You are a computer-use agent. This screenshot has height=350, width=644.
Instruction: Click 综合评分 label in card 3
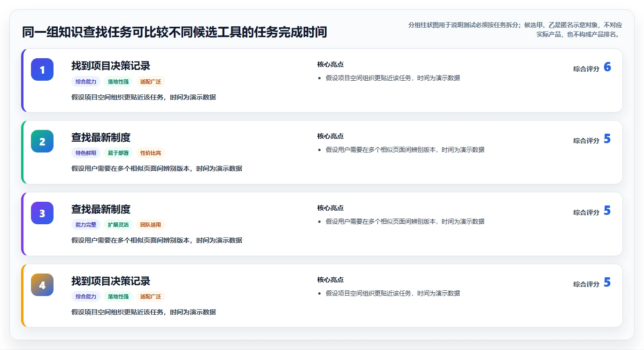(586, 212)
